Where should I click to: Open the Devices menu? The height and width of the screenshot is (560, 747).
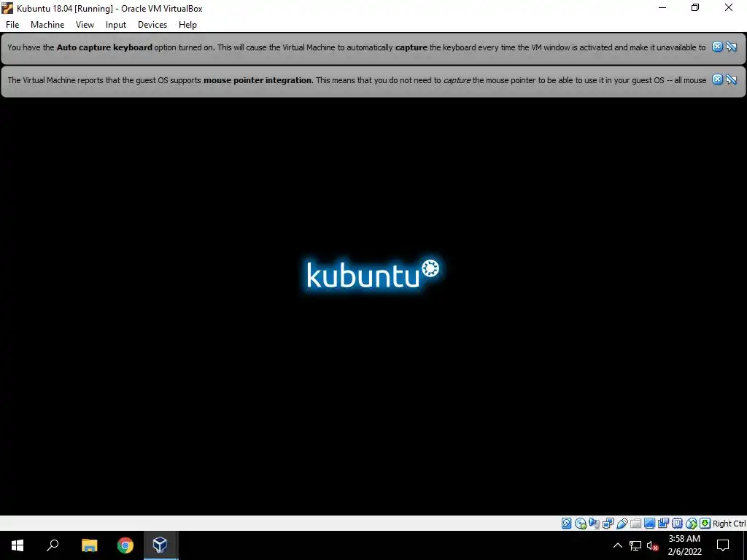pos(152,25)
